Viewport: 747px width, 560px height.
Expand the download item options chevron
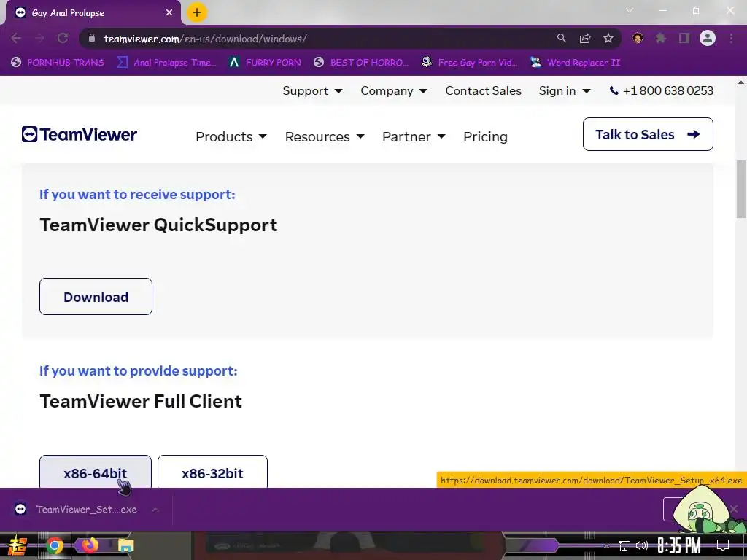click(x=155, y=510)
